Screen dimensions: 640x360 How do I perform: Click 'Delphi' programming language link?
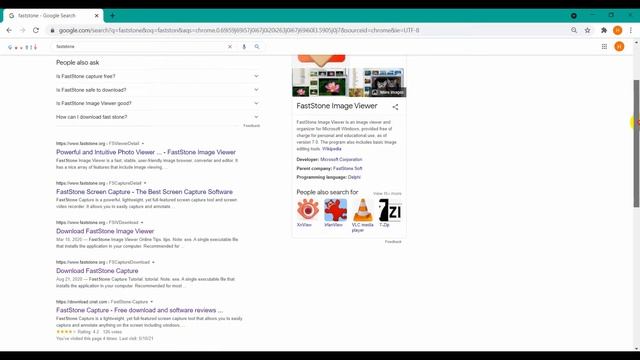tap(354, 177)
